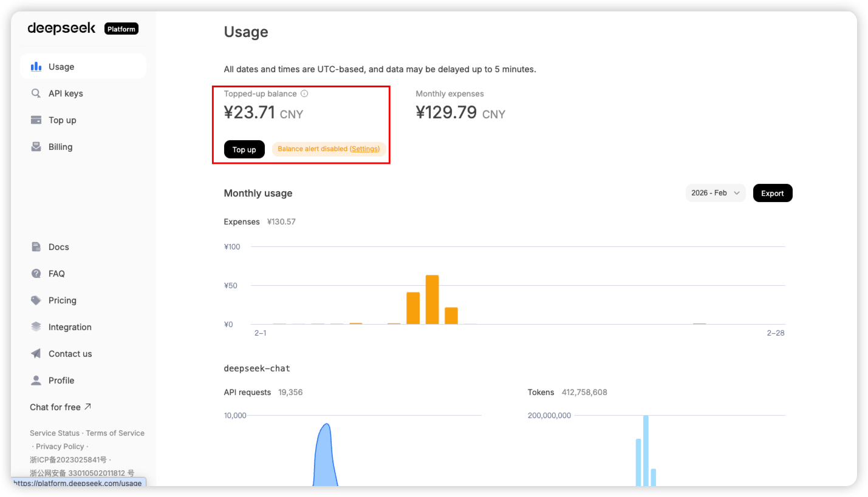Image resolution: width=868 pixels, height=497 pixels.
Task: Export the monthly usage data
Action: [772, 193]
